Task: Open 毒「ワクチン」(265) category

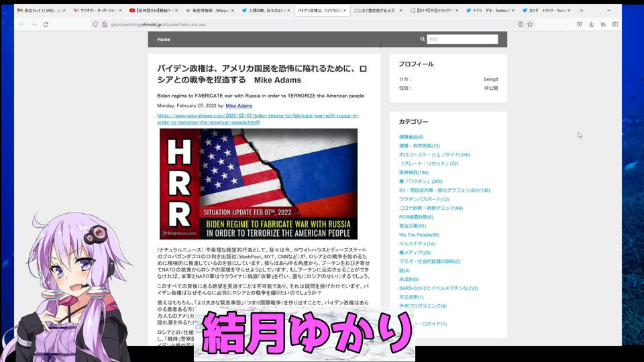Action: coord(421,182)
